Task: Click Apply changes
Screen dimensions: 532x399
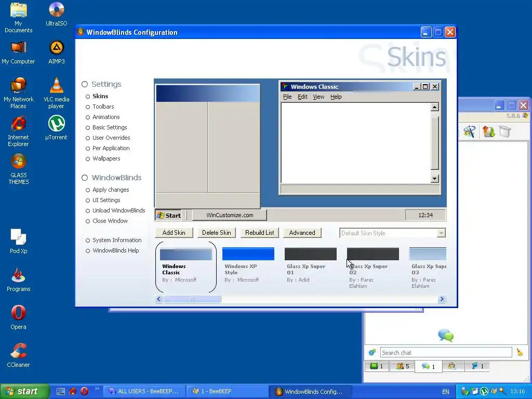Action: coord(111,190)
